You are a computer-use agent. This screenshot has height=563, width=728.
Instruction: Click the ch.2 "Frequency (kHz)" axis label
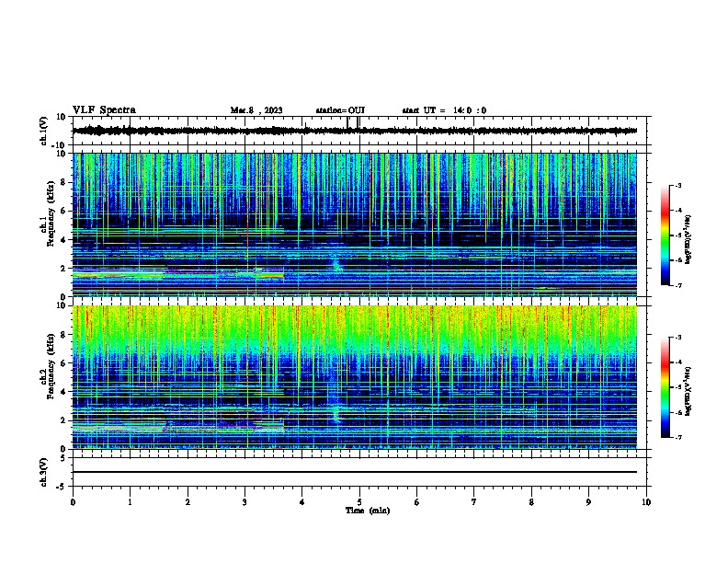coord(51,366)
